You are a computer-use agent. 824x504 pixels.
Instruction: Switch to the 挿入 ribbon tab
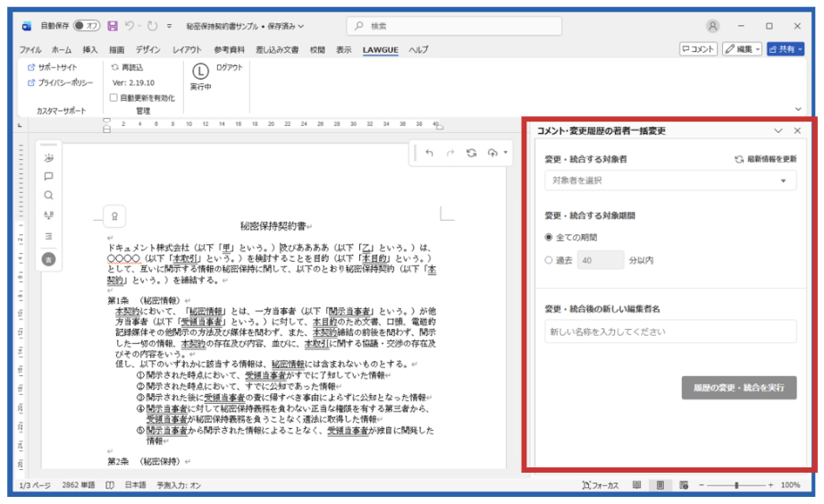[x=90, y=50]
